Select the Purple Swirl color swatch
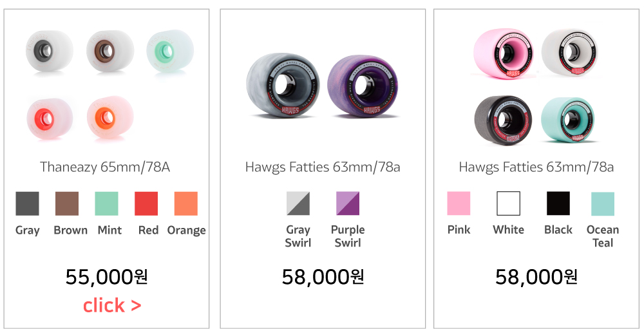 click(x=348, y=203)
